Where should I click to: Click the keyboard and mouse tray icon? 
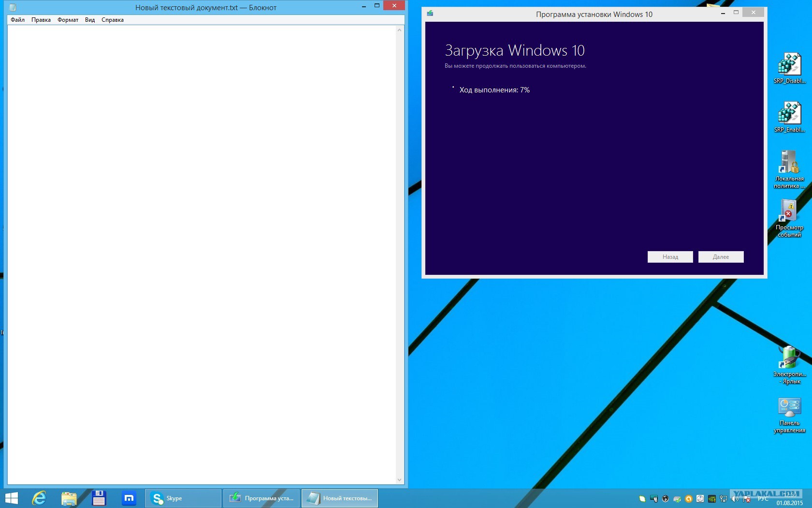pos(654,499)
